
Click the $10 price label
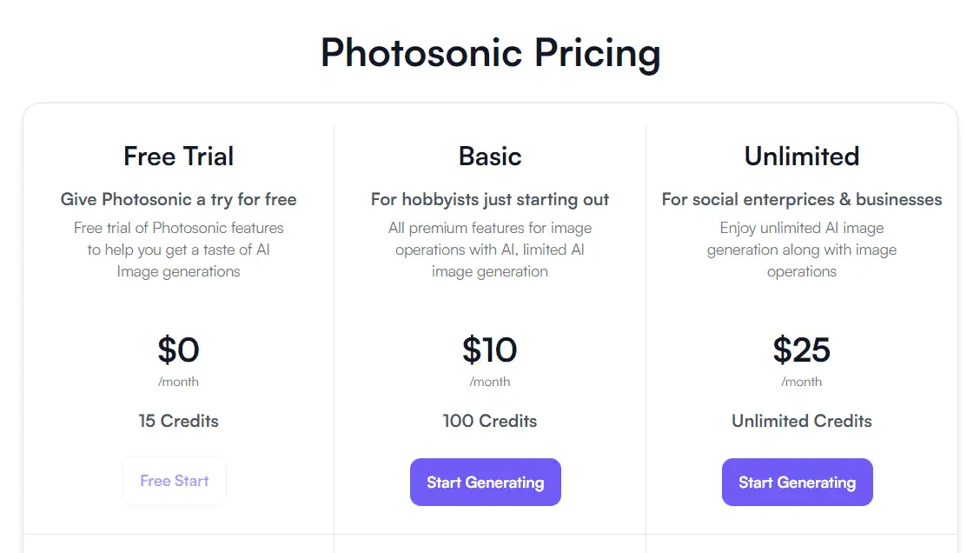(490, 350)
